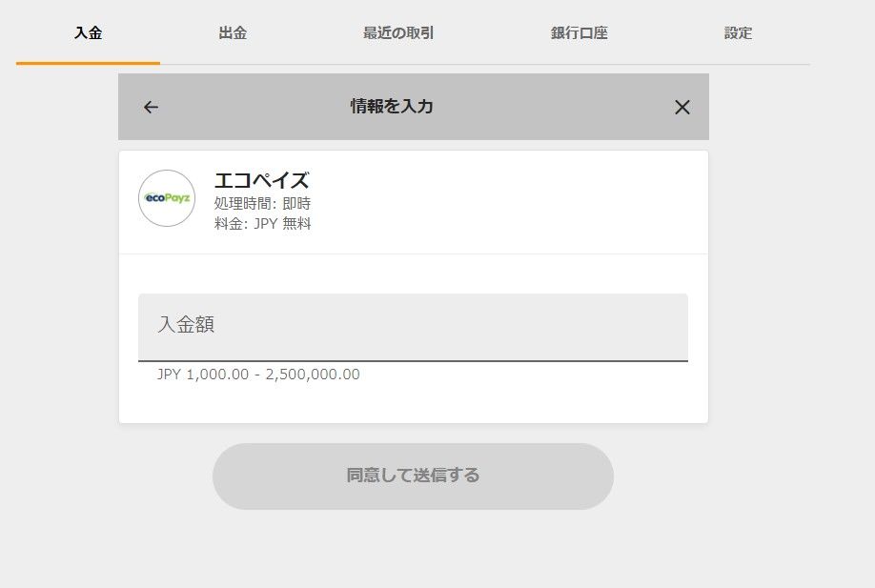This screenshot has width=875, height=588.
Task: Click the 処理時間: 即時 text
Action: 262,204
